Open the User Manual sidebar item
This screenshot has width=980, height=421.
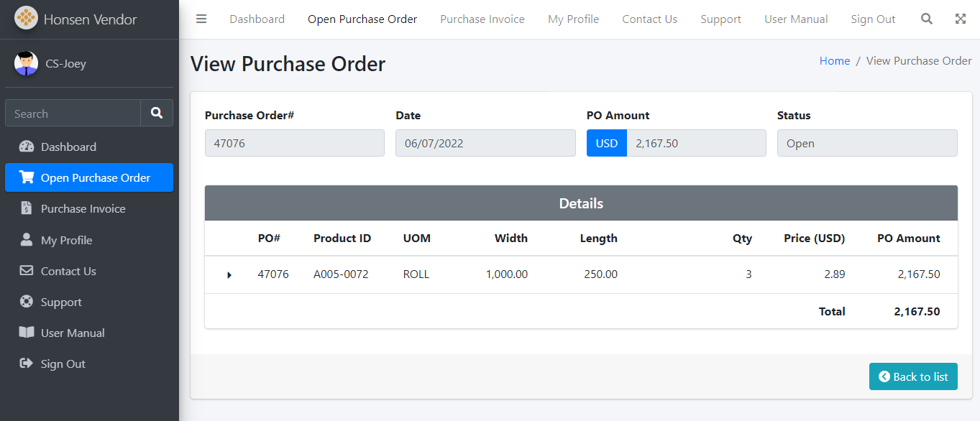[x=73, y=333]
